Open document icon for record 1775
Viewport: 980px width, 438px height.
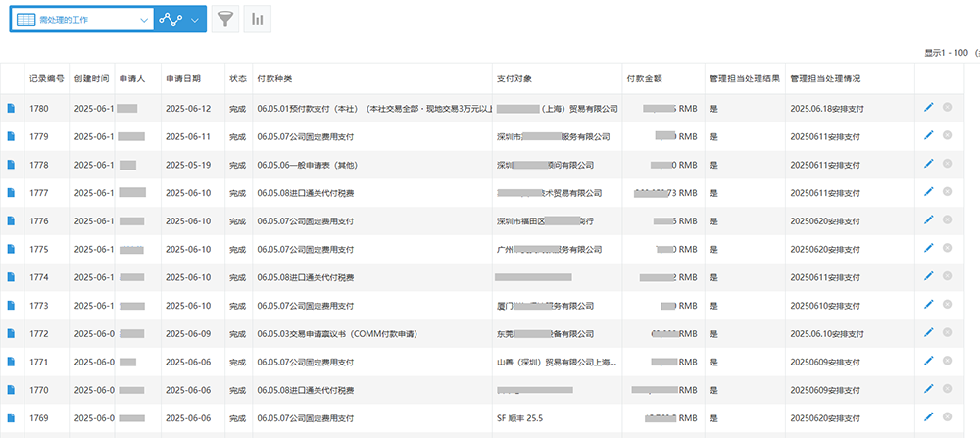pyautogui.click(x=12, y=249)
